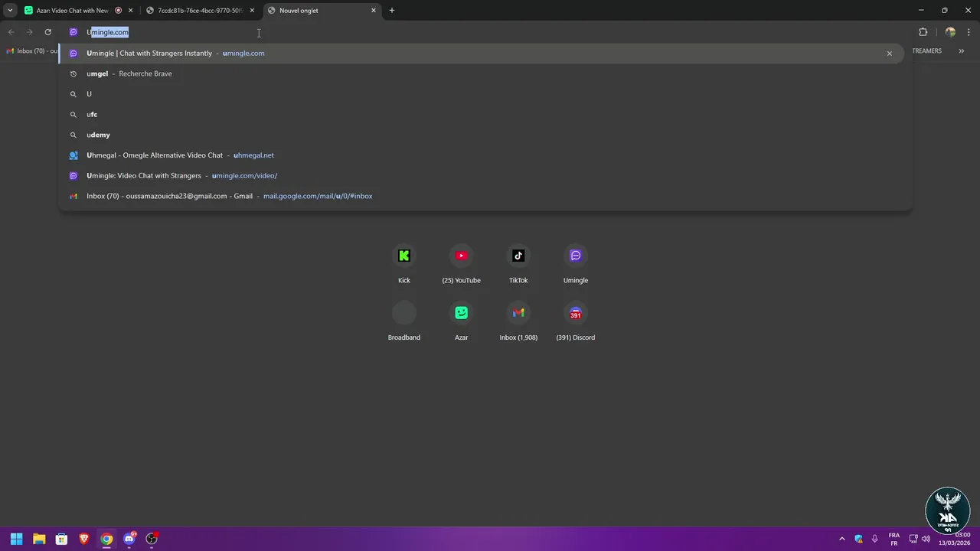Open Windows Security tray icon
The height and width of the screenshot is (551, 980).
(858, 539)
